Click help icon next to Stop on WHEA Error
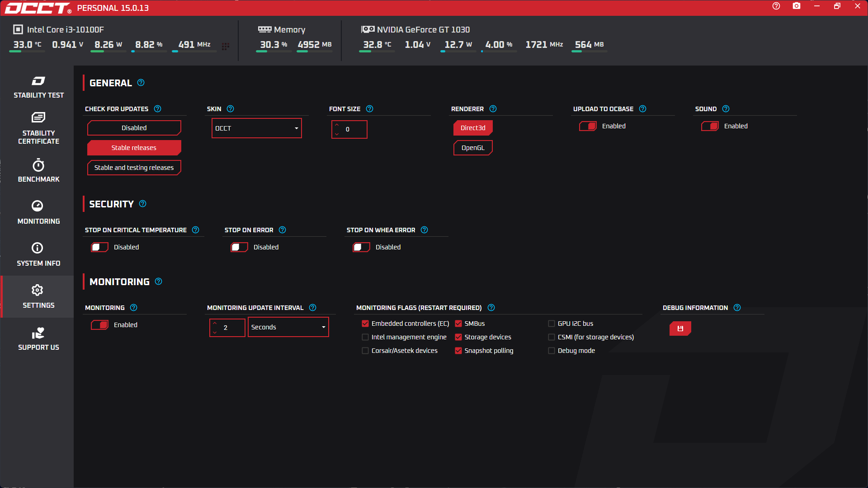Screen dimensions: 868x488 click(424, 230)
